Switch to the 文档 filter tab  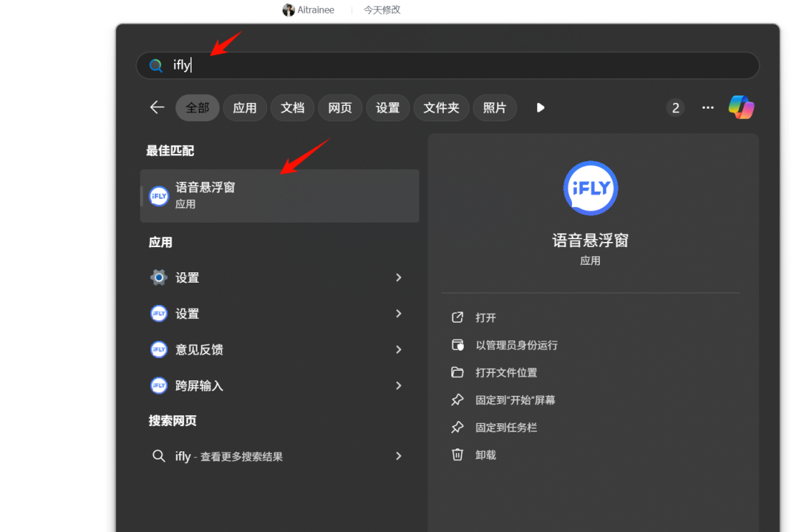point(292,108)
